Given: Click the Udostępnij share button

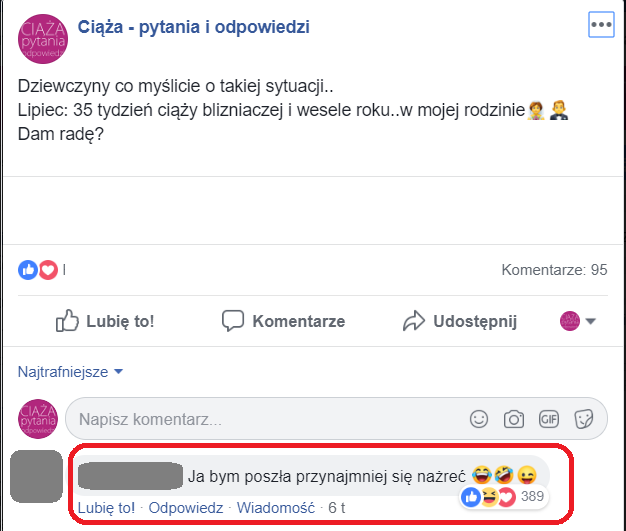Looking at the screenshot, I should 460,321.
